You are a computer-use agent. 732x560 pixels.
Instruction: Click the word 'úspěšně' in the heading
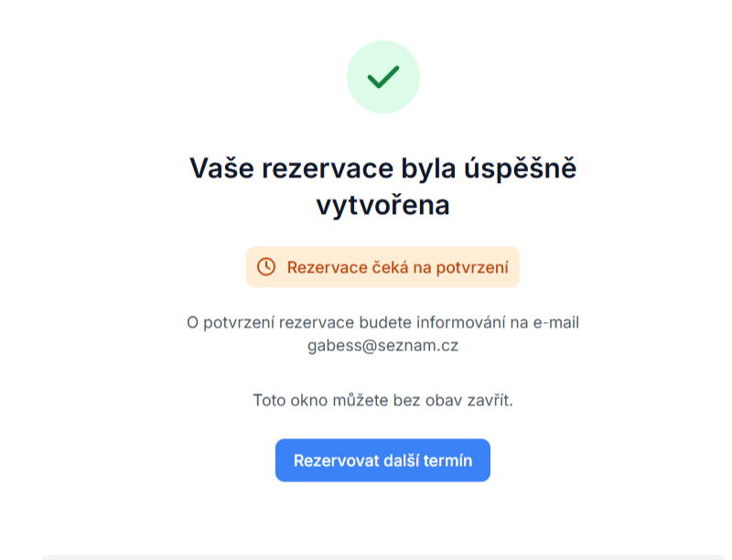click(521, 169)
